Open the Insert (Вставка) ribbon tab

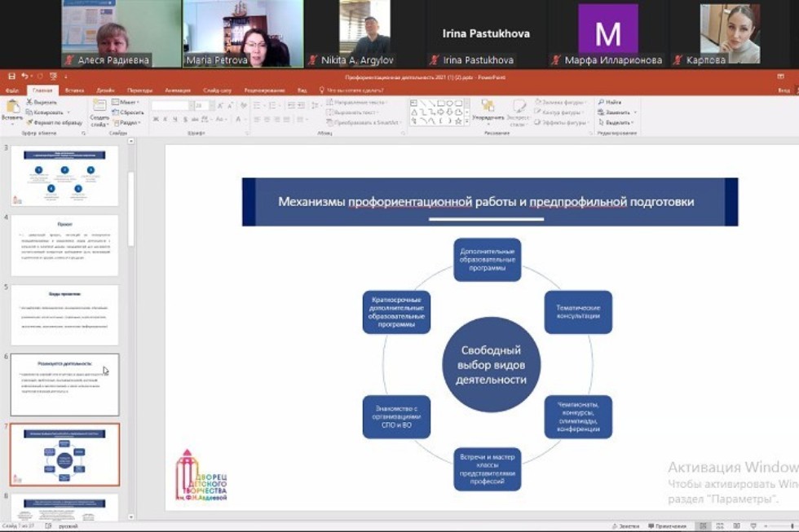click(x=74, y=90)
